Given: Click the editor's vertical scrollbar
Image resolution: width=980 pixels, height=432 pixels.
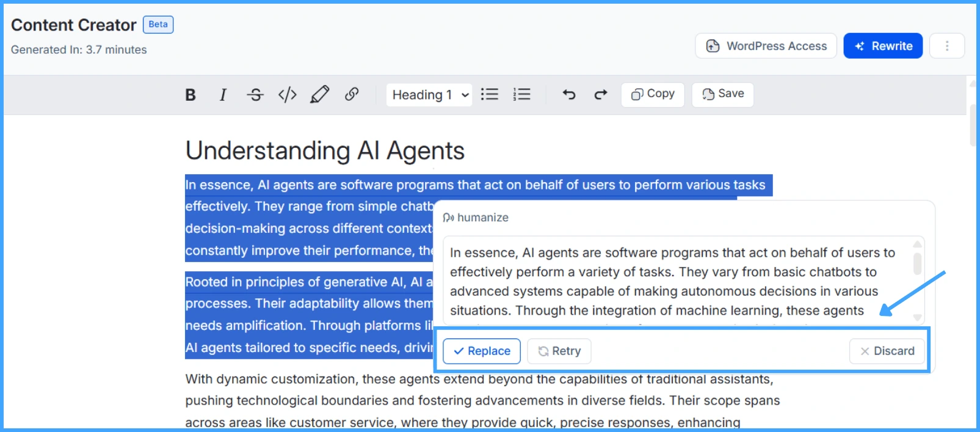Looking at the screenshot, I should (x=973, y=125).
